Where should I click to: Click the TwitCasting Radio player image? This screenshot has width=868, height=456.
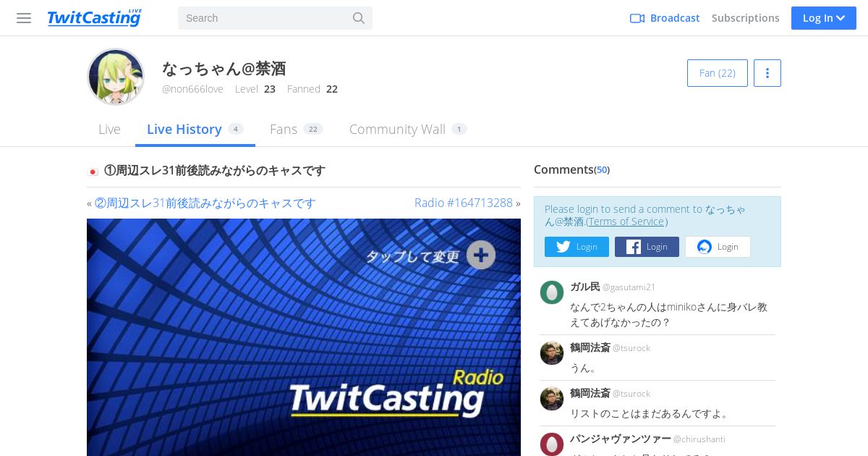coord(304,337)
